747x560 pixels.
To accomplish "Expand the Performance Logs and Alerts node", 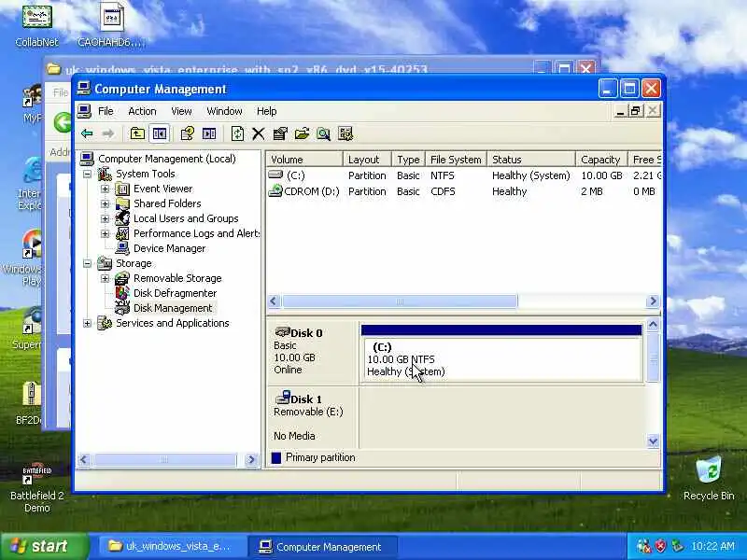I will [x=105, y=234].
